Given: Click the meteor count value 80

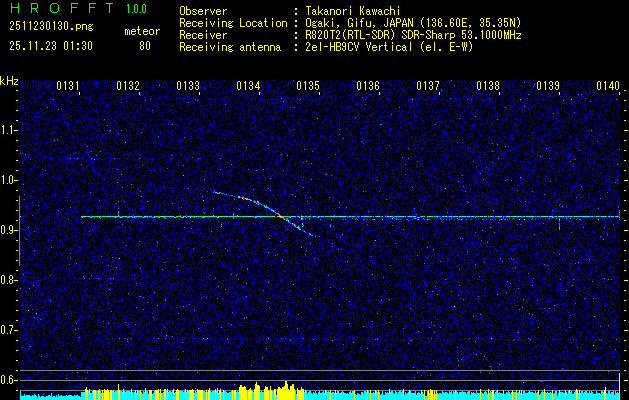Looking at the screenshot, I should point(145,46).
